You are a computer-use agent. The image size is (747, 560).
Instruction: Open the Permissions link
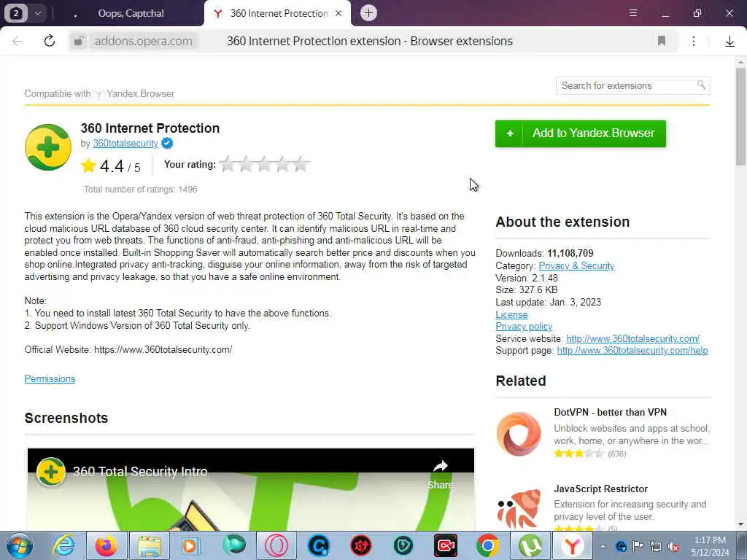[50, 378]
